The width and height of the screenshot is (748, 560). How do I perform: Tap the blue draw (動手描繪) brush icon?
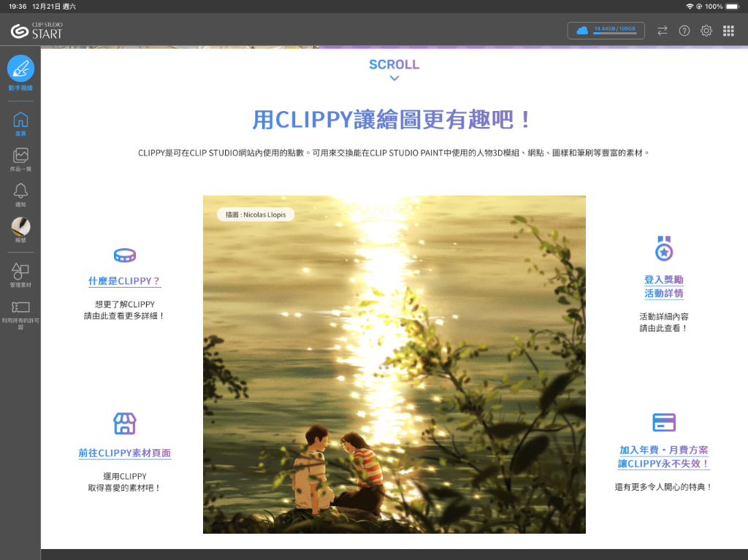[x=20, y=69]
